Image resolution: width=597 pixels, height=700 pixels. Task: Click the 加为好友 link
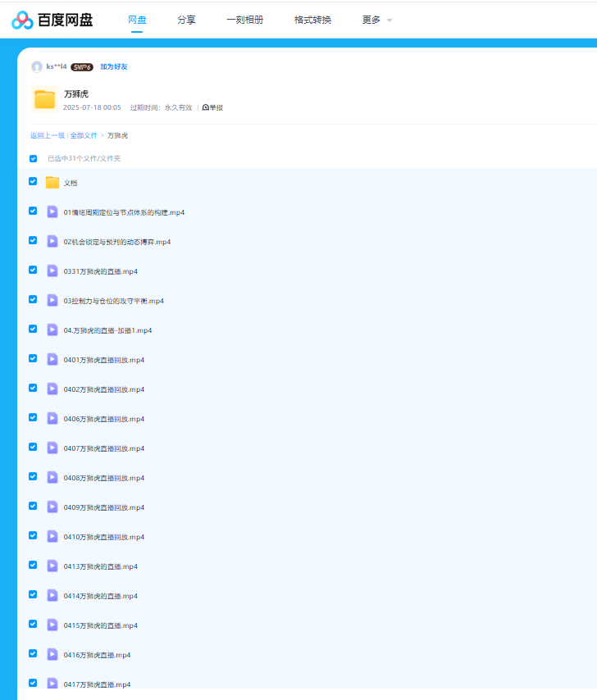114,66
